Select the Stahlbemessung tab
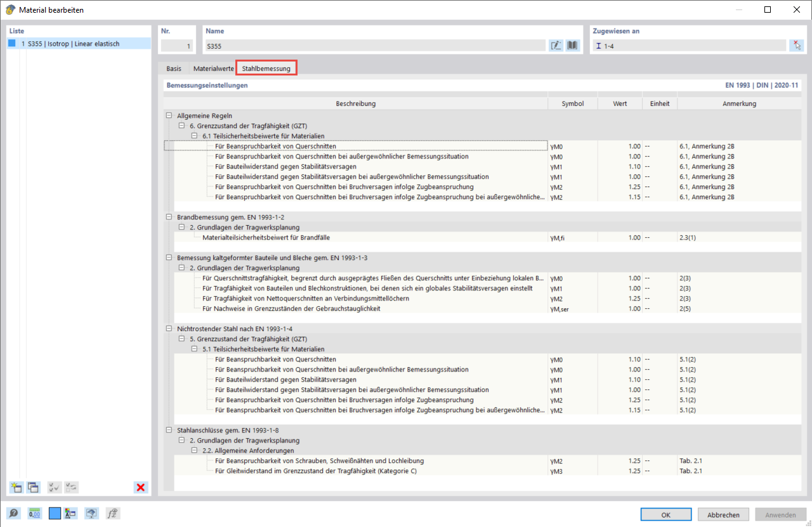Viewport: 812px width, 527px height. pos(266,68)
